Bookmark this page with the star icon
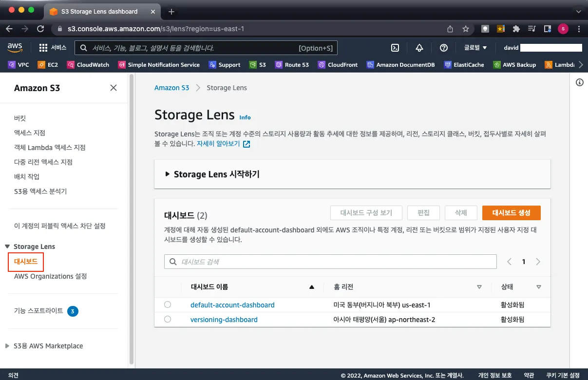This screenshot has width=588, height=380. pyautogui.click(x=465, y=29)
